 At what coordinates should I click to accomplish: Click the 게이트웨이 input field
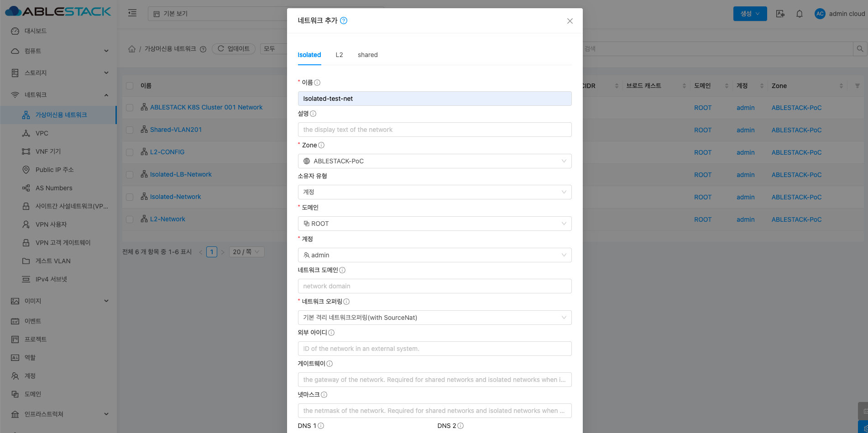point(434,380)
